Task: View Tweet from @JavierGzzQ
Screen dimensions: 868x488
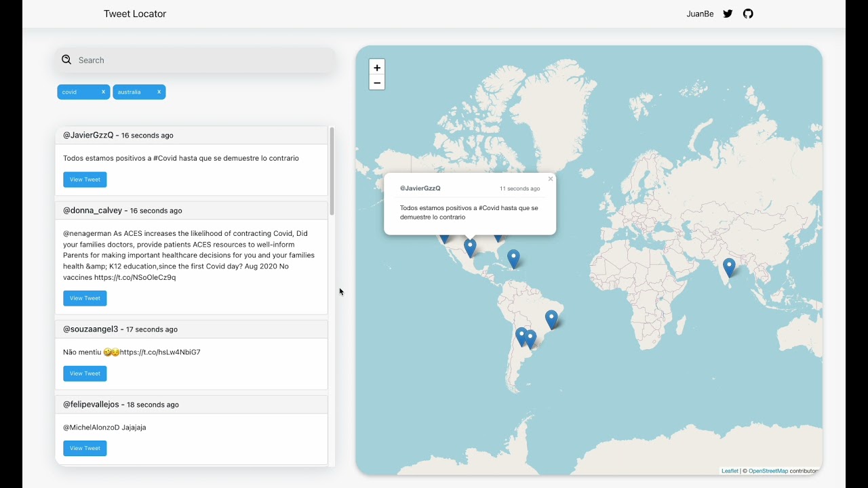Action: (x=85, y=180)
